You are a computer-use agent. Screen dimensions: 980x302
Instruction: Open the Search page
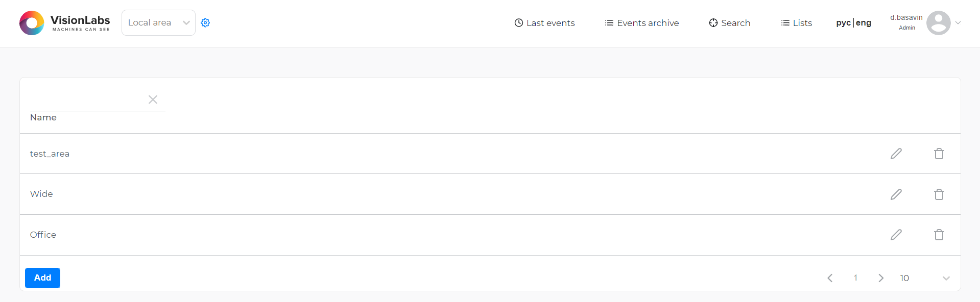tap(730, 23)
